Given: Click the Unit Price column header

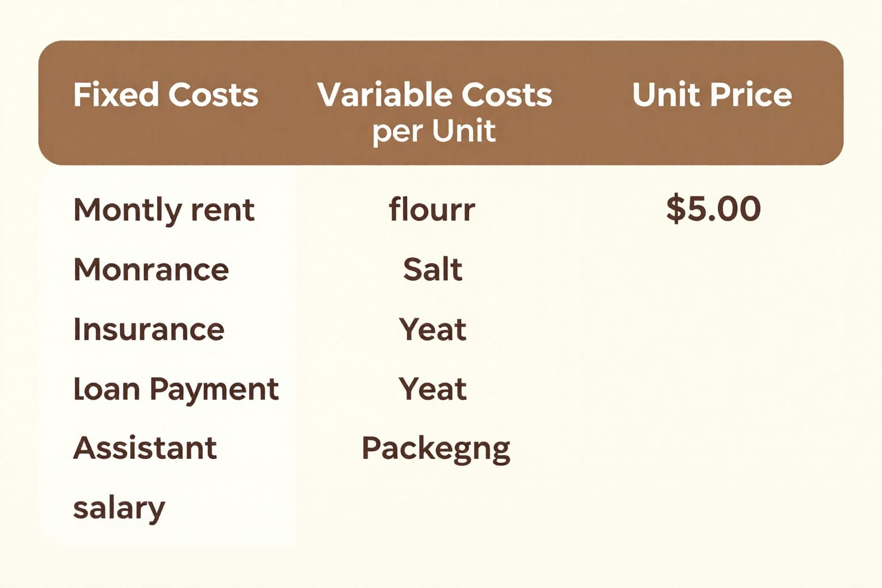Looking at the screenshot, I should coord(712,95).
